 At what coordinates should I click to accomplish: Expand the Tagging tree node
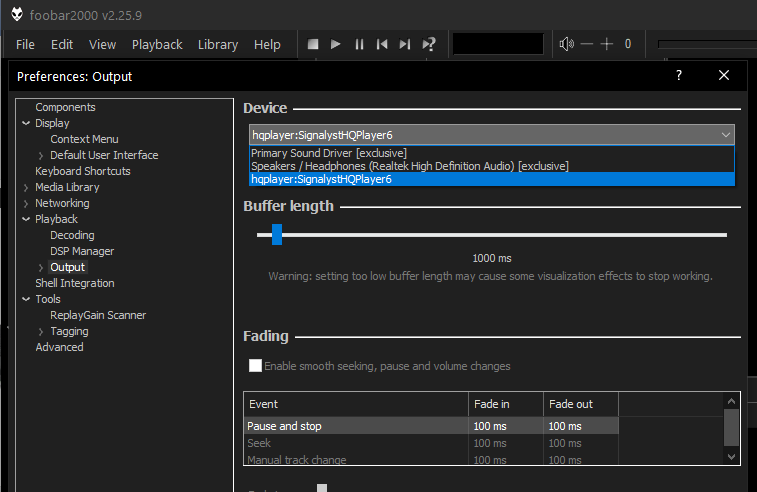tap(41, 332)
